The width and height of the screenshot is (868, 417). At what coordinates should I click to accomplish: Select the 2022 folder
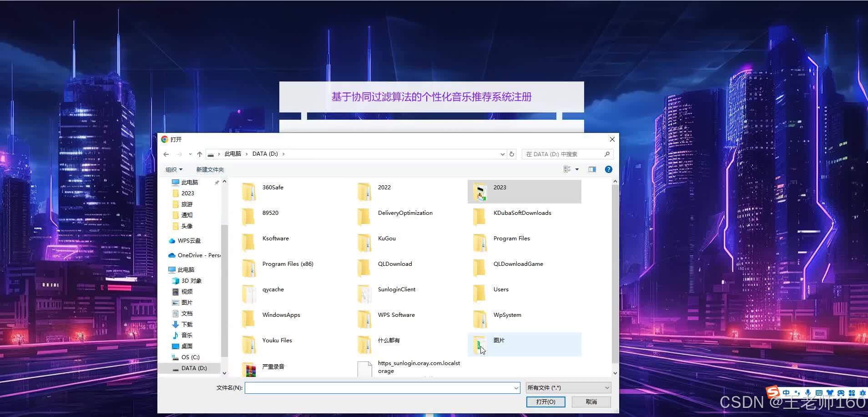point(409,192)
